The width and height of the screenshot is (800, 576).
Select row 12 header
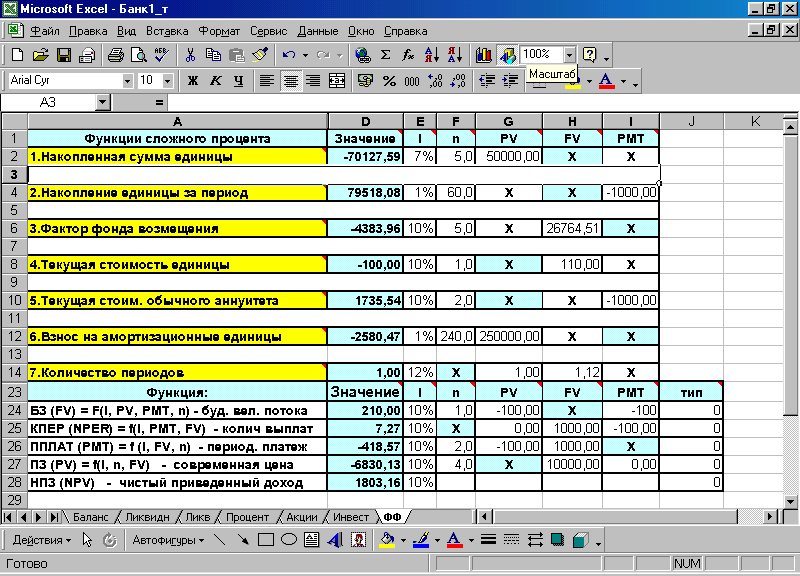point(14,336)
